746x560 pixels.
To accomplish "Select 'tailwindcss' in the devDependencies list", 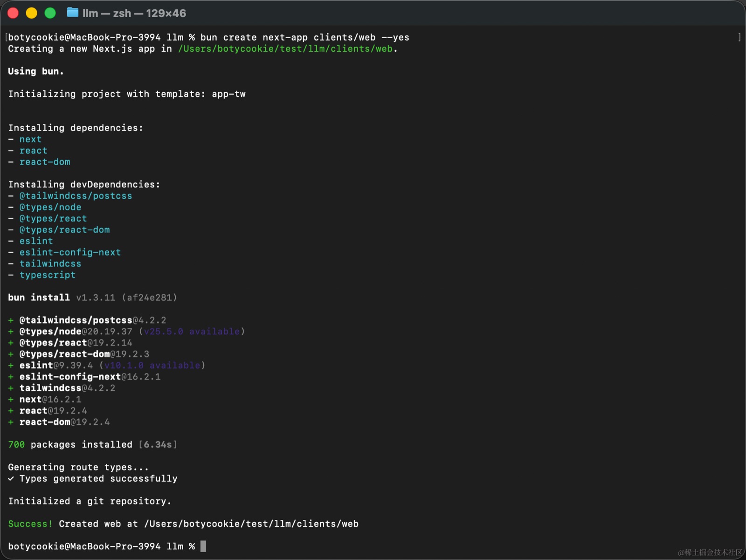I will click(x=50, y=263).
